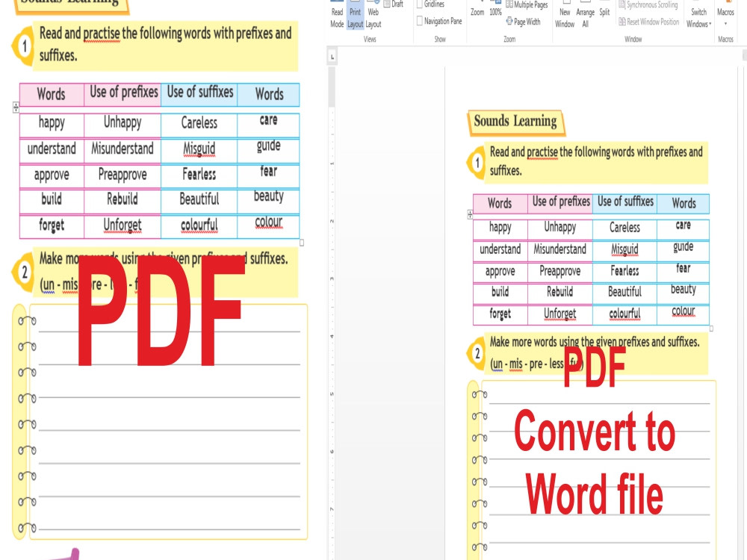Image resolution: width=747 pixels, height=560 pixels.
Task: Click the Macros button
Action: coord(725,10)
